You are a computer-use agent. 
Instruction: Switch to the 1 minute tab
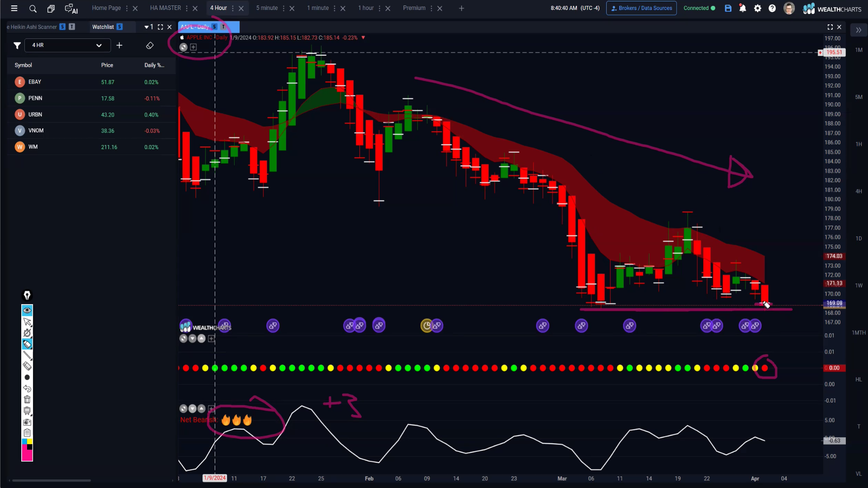(x=318, y=8)
